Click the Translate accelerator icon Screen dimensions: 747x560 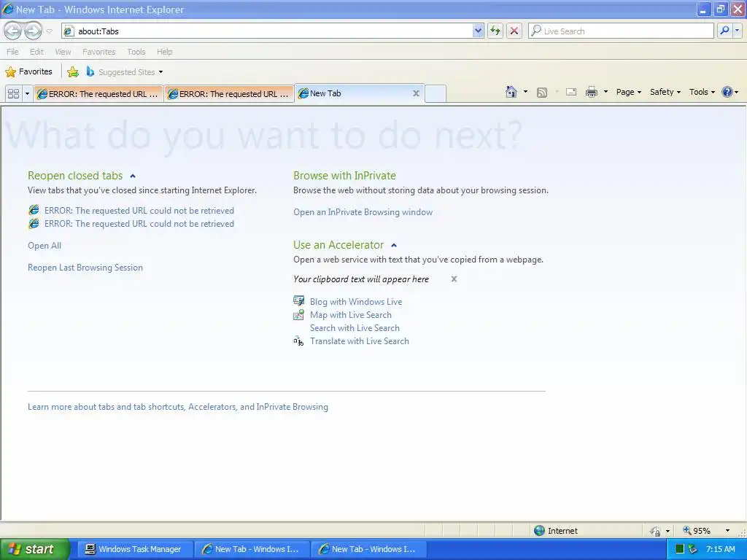pos(298,341)
